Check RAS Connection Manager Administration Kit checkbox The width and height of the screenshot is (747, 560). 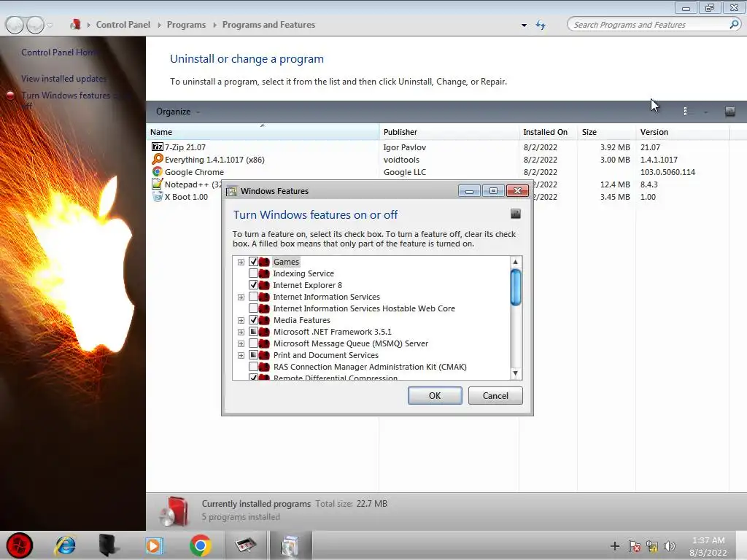253,367
